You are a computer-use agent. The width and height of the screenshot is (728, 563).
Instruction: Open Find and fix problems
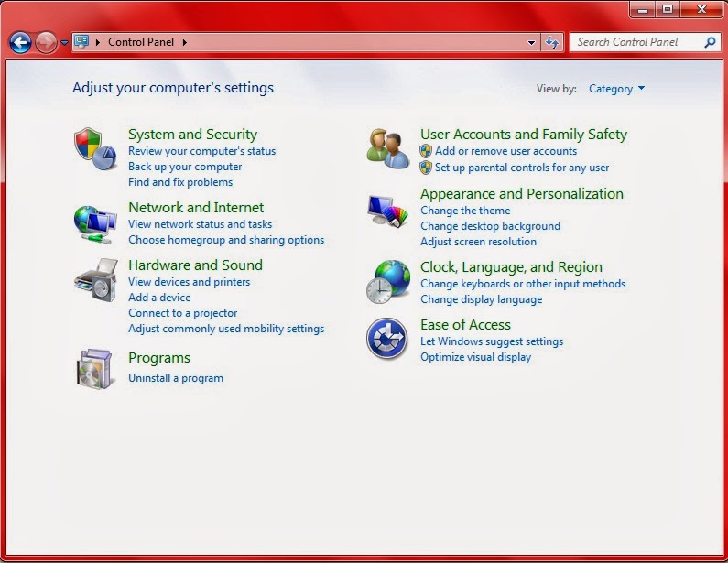(x=180, y=182)
